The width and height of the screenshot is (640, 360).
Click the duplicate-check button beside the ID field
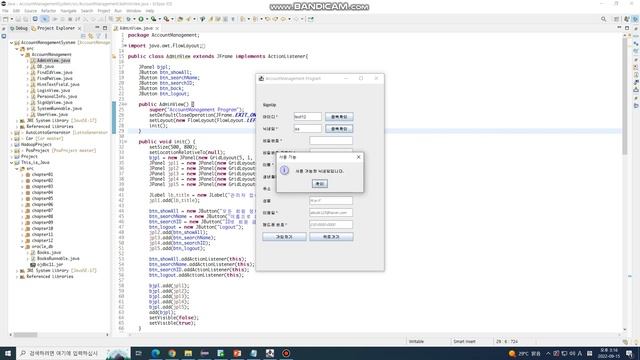(339, 117)
